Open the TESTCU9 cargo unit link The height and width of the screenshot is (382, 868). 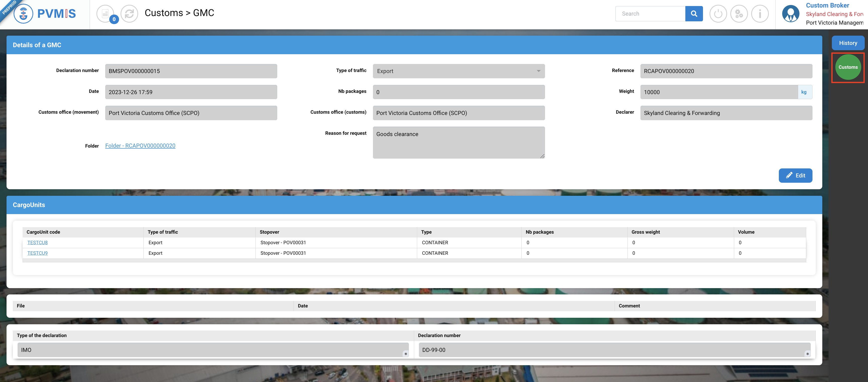(37, 253)
